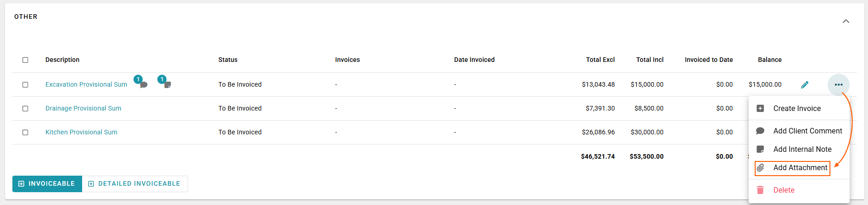Check the Excavation Provisional Sum row checkbox
The image size is (868, 205).
pyautogui.click(x=25, y=85)
